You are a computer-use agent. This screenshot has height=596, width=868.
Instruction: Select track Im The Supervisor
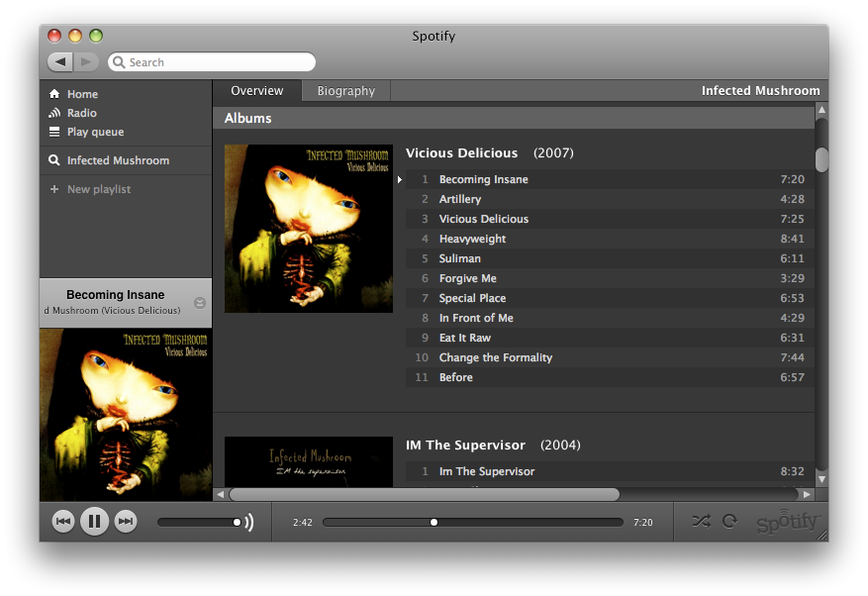tap(610, 471)
